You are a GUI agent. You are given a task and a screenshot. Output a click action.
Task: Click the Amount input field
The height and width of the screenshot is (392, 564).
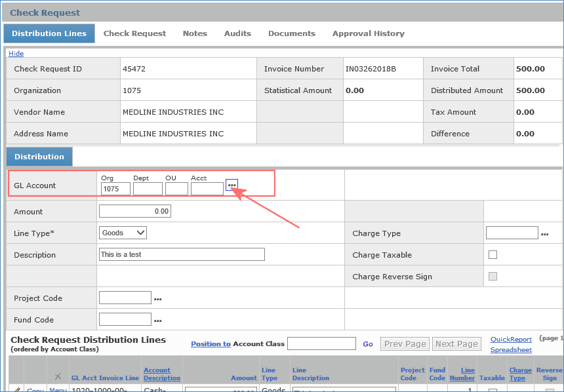[134, 212]
